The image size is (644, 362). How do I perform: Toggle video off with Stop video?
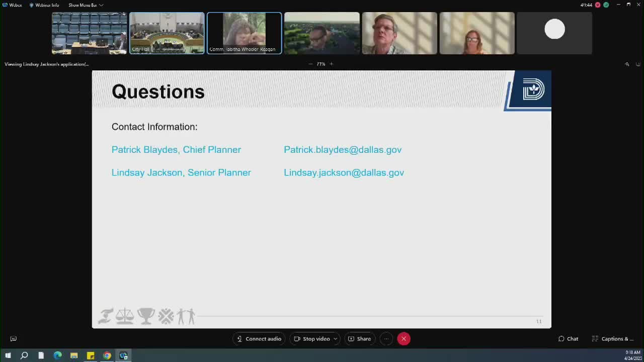pos(312,339)
